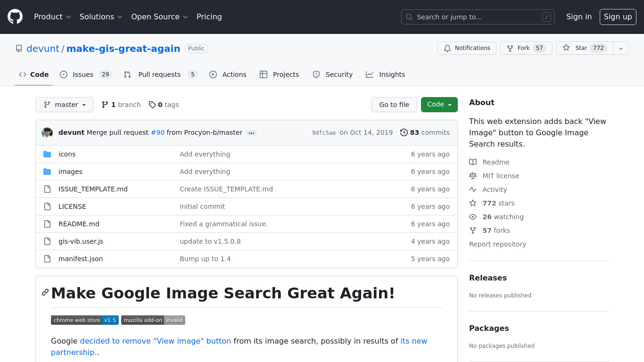644x362 pixels.
Task: Open the Releases heading link
Action: pos(488,278)
